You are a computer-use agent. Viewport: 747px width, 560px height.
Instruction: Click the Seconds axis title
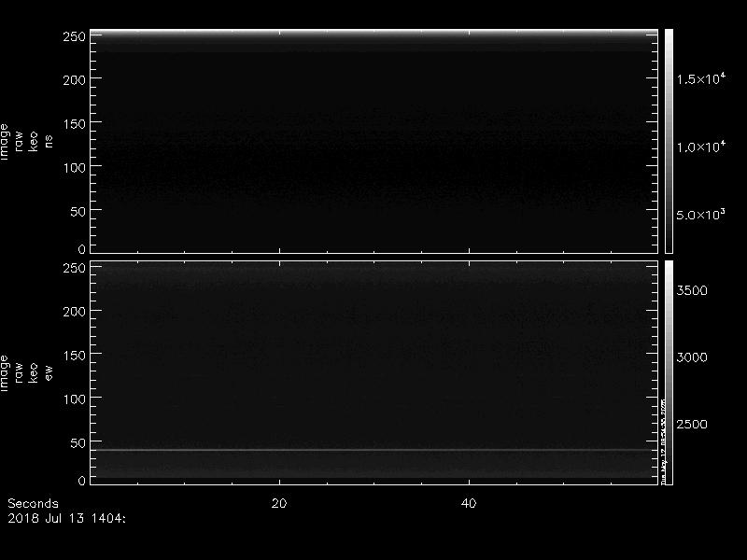click(33, 503)
